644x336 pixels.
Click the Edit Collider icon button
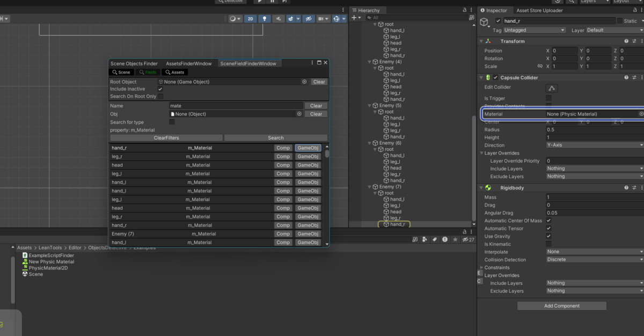tap(552, 88)
